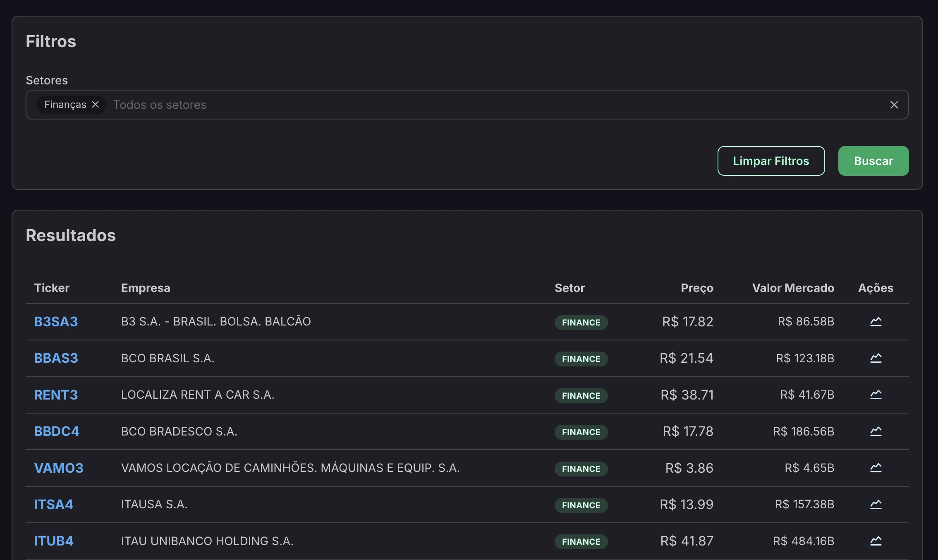Open the RENT3 ticker link
The image size is (938, 560).
point(56,395)
